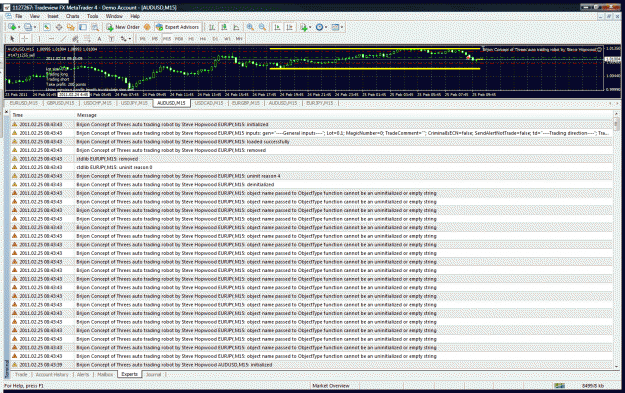
Task: Switch timeframe to M1
Action: [x=142, y=39]
